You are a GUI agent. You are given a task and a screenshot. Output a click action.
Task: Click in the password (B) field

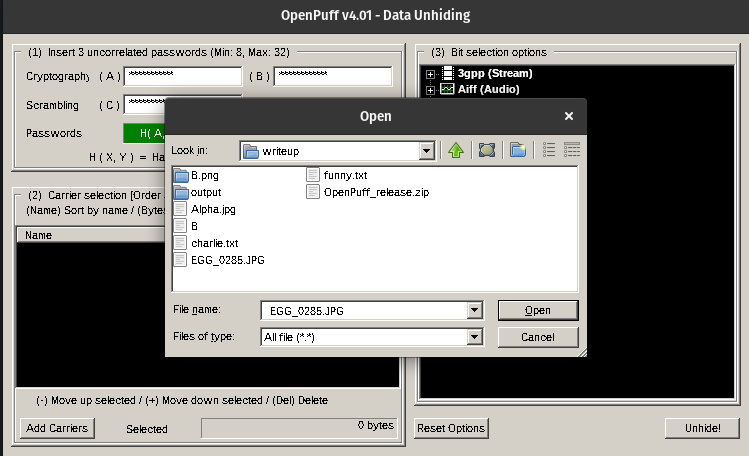[332, 77]
